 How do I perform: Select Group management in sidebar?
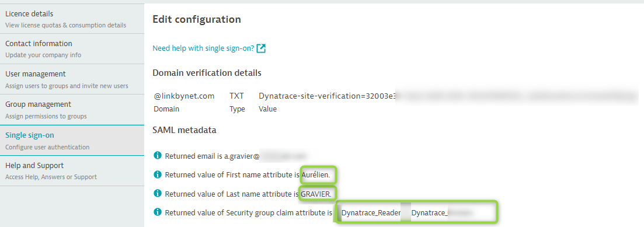point(72,110)
